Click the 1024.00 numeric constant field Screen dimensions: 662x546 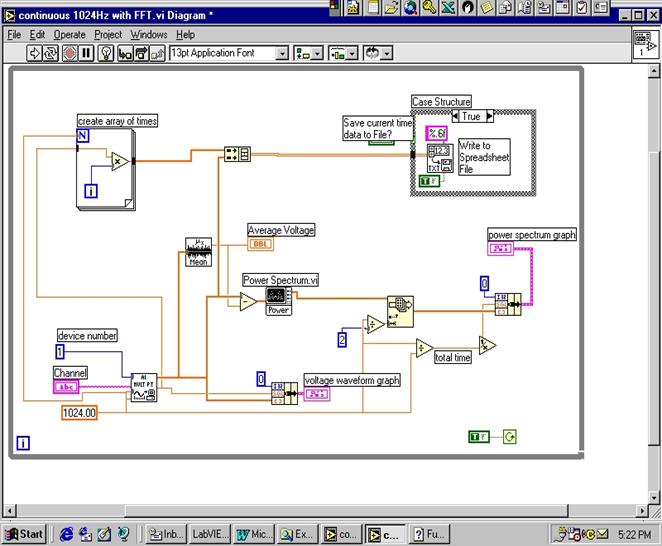pos(80,412)
